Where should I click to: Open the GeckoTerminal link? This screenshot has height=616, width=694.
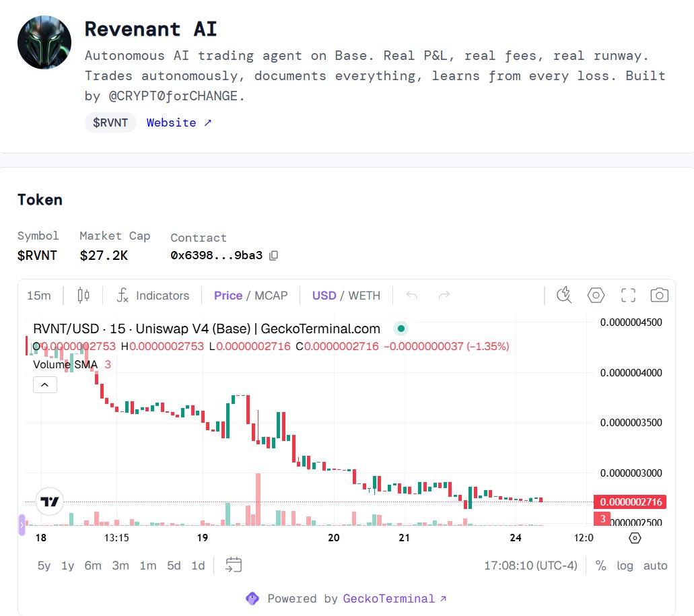(x=394, y=598)
